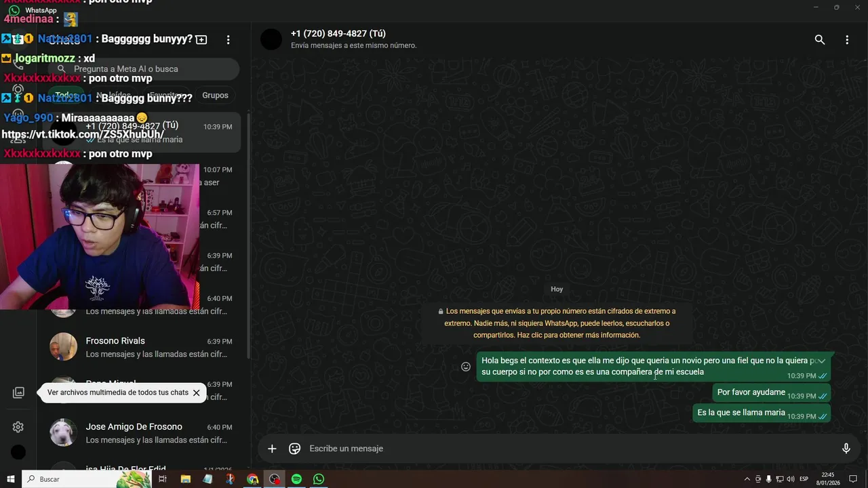Open the taskbar clock showing 22:45
Image resolution: width=868 pixels, height=488 pixels.
[828, 479]
